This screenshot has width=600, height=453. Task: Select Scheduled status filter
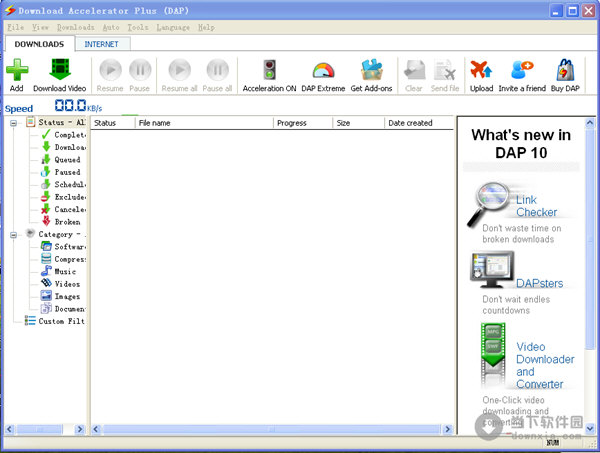tap(64, 184)
